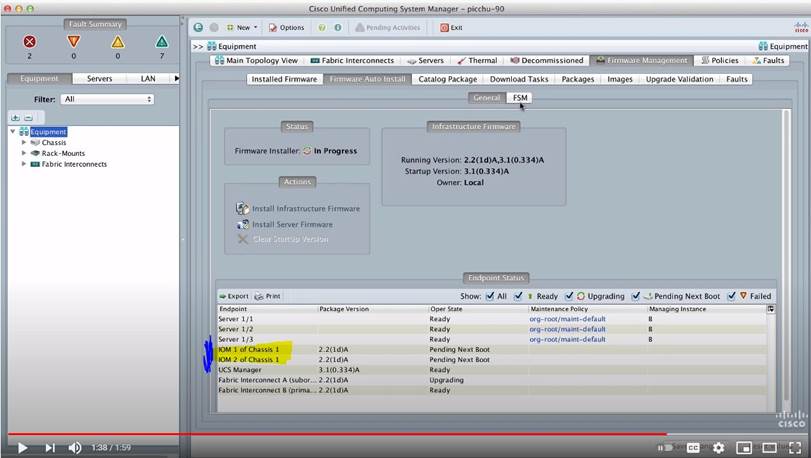
Task: Toggle the Show All checkbox
Action: 490,296
